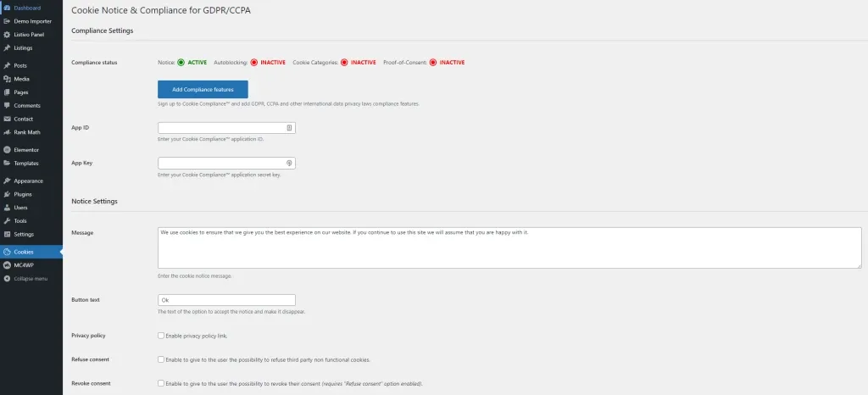Screen dimensions: 868x395
Task: Click the Cookies icon in sidebar
Action: click(7, 252)
